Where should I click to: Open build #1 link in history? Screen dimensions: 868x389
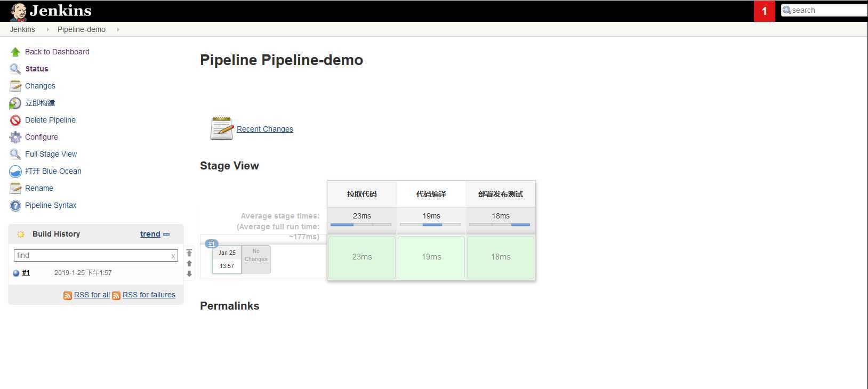click(x=26, y=273)
